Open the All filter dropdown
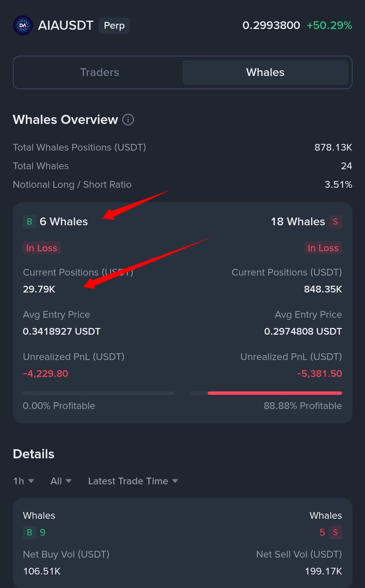Image resolution: width=365 pixels, height=588 pixels. click(x=61, y=481)
